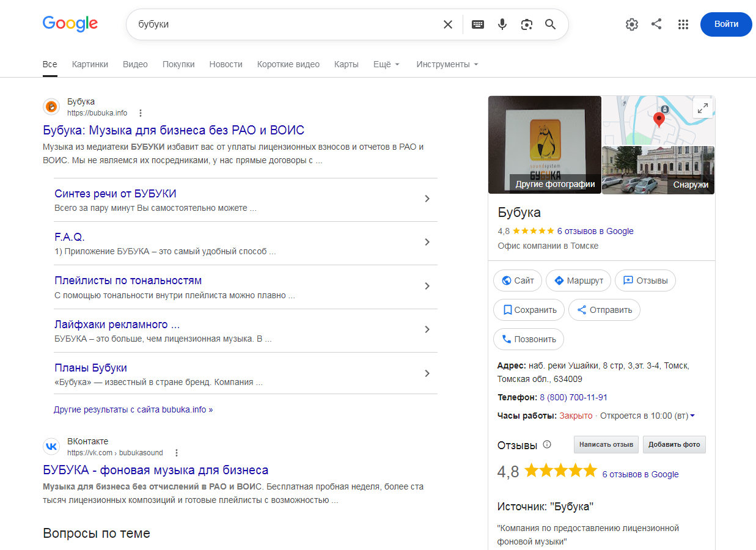Open chevron for Синтез речи от БУБУКИ
Image resolution: width=756 pixels, height=550 pixels.
(427, 199)
